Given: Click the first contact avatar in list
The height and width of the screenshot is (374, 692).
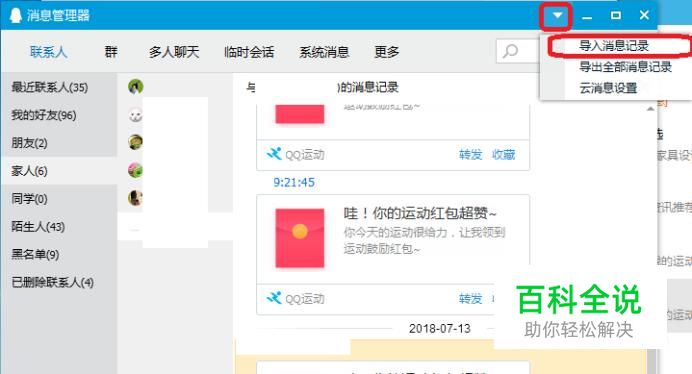Looking at the screenshot, I should tap(135, 87).
